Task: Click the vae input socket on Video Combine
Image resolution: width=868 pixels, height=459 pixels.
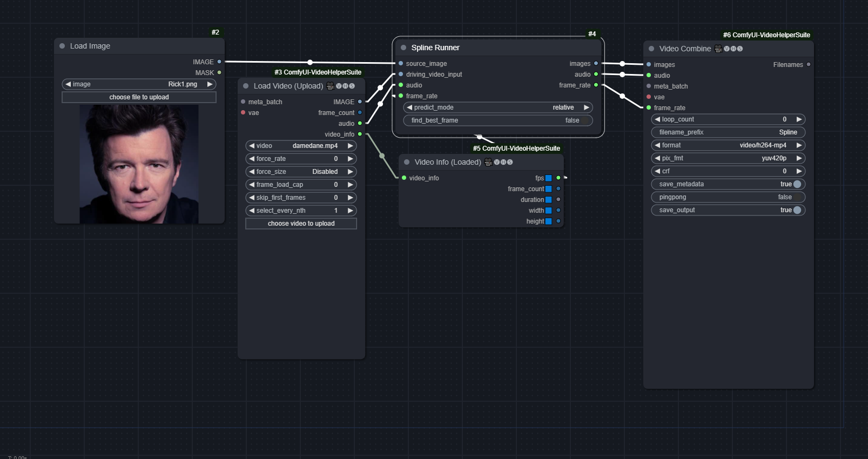Action: pyautogui.click(x=649, y=97)
